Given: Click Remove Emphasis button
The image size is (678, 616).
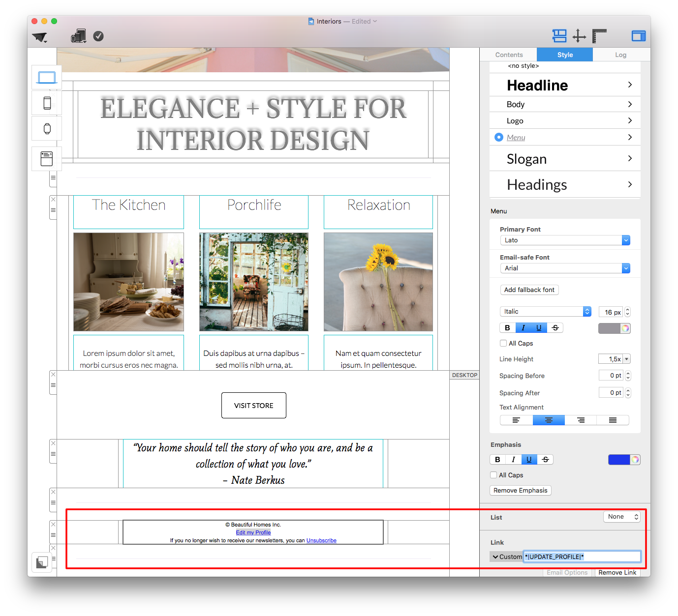Looking at the screenshot, I should click(x=521, y=491).
